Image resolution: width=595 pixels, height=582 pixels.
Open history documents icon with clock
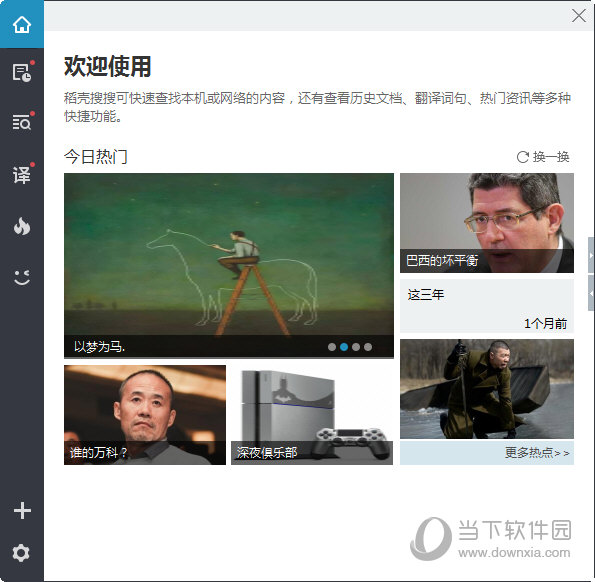[x=22, y=72]
